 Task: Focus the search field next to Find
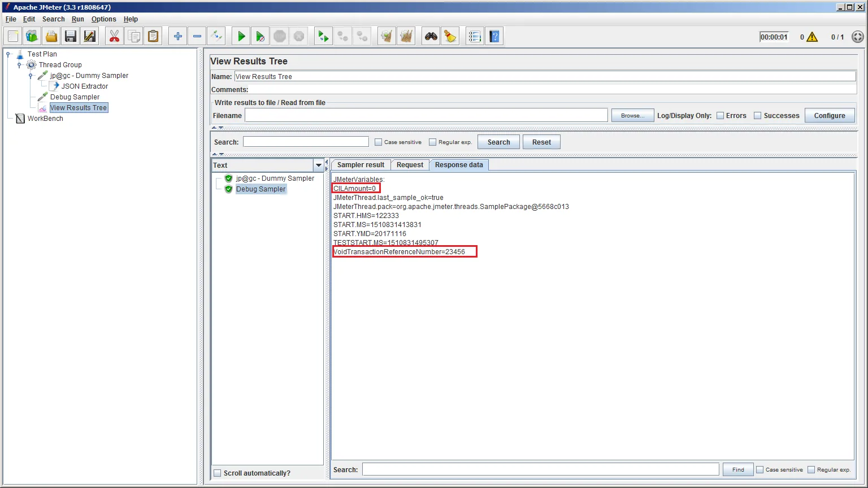tap(541, 470)
